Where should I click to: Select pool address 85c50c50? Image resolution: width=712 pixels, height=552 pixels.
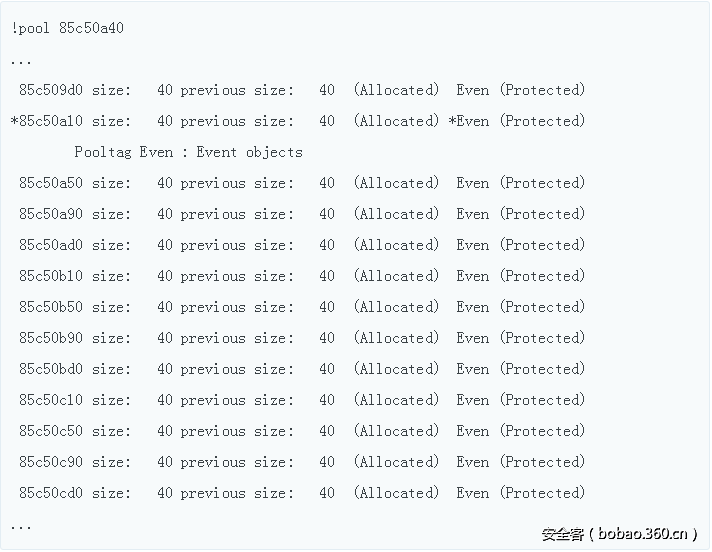click(x=50, y=431)
